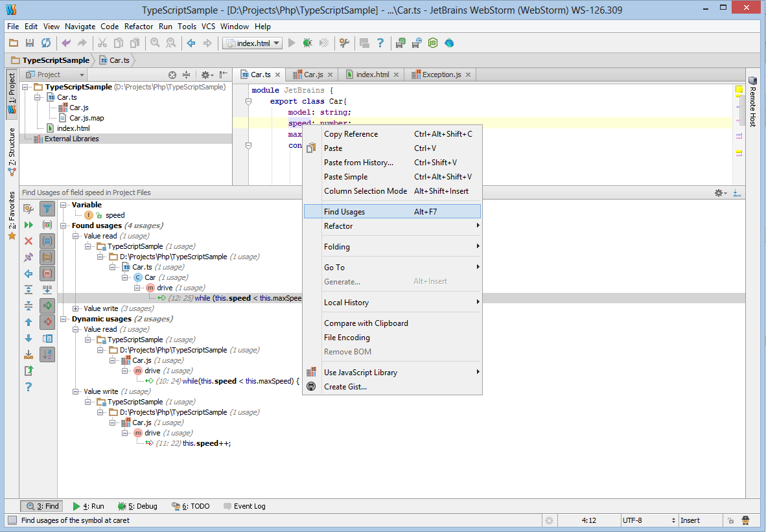The image size is (766, 532).
Task: Open the 6: TODO tool window
Action: (x=191, y=506)
